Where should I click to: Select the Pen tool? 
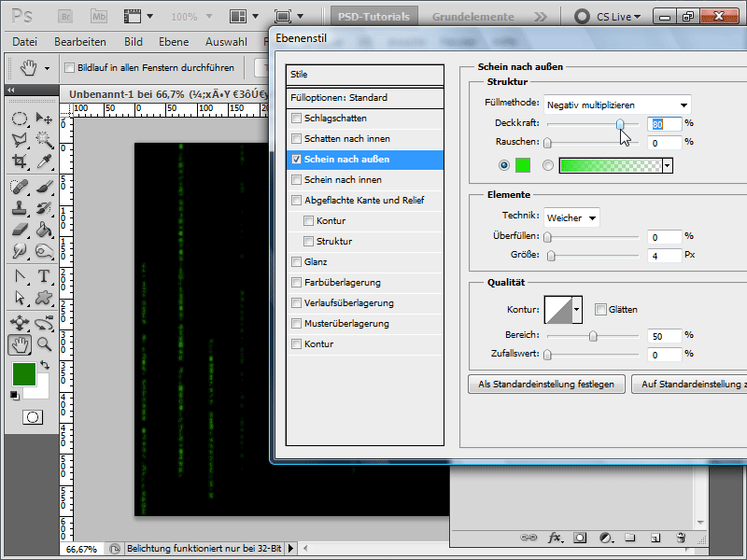tap(19, 276)
